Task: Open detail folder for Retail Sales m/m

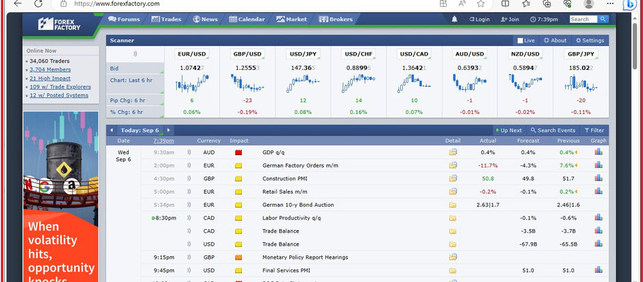Action: [x=453, y=191]
